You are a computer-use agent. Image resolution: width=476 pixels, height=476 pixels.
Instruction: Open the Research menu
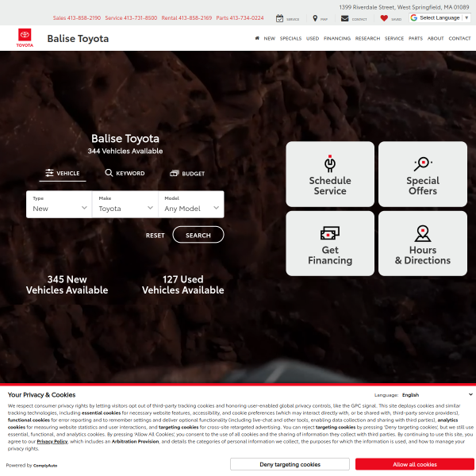coord(367,39)
